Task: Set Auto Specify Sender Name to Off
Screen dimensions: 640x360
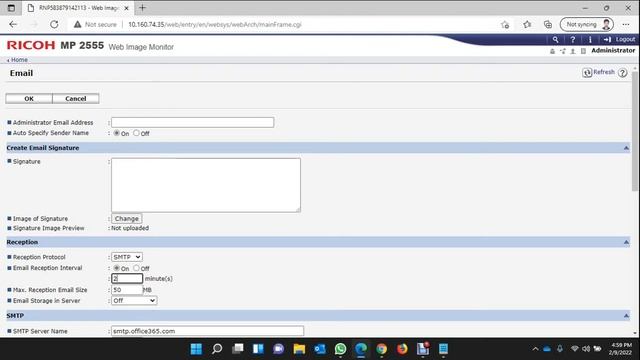Action: pyautogui.click(x=136, y=133)
